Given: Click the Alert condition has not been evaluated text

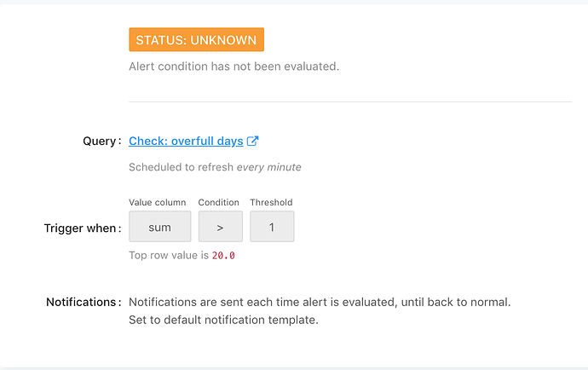Looking at the screenshot, I should coord(234,66).
